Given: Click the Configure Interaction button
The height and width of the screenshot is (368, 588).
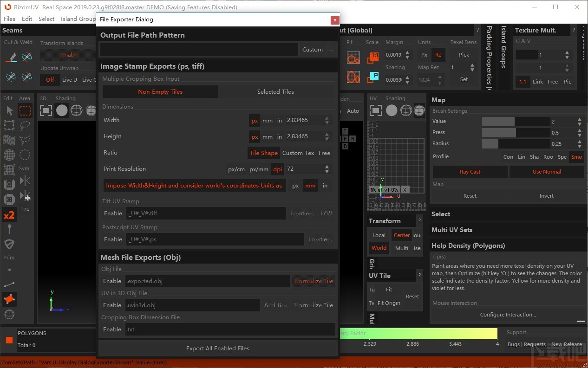Looking at the screenshot, I should click(508, 315).
